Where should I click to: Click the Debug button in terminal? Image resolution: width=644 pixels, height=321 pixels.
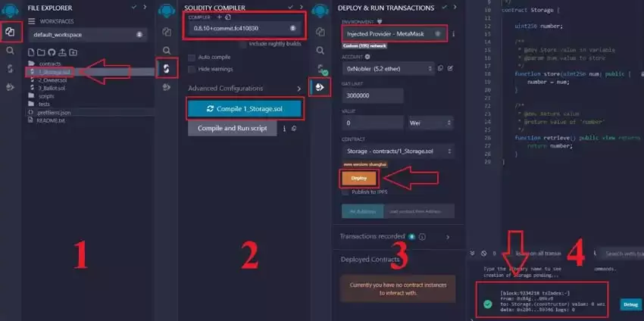click(630, 304)
